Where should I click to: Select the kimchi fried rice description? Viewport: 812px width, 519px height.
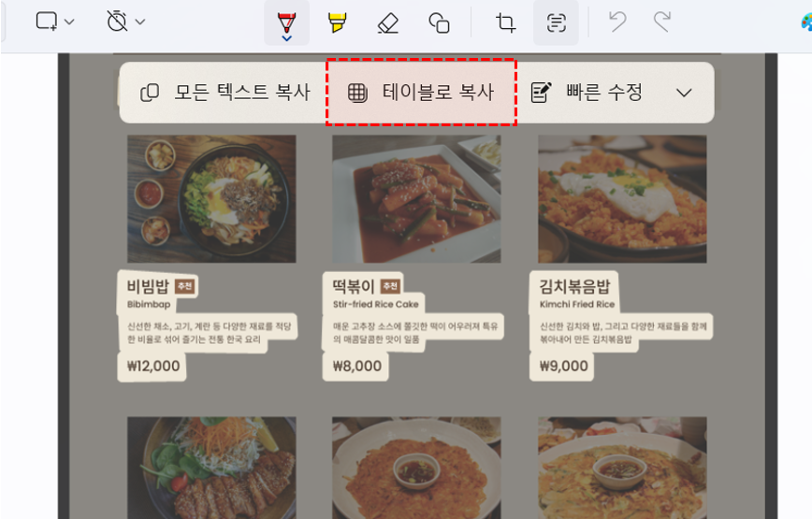pos(623,333)
